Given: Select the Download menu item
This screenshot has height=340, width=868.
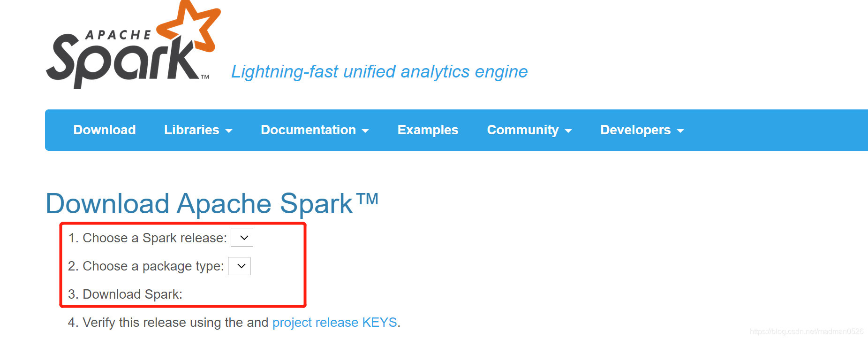Looking at the screenshot, I should pos(104,130).
